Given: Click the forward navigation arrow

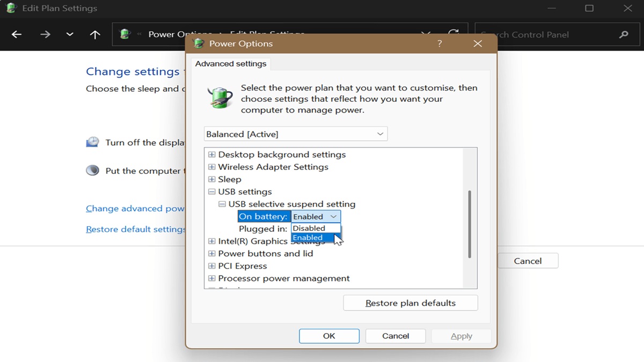Looking at the screenshot, I should pos(45,34).
